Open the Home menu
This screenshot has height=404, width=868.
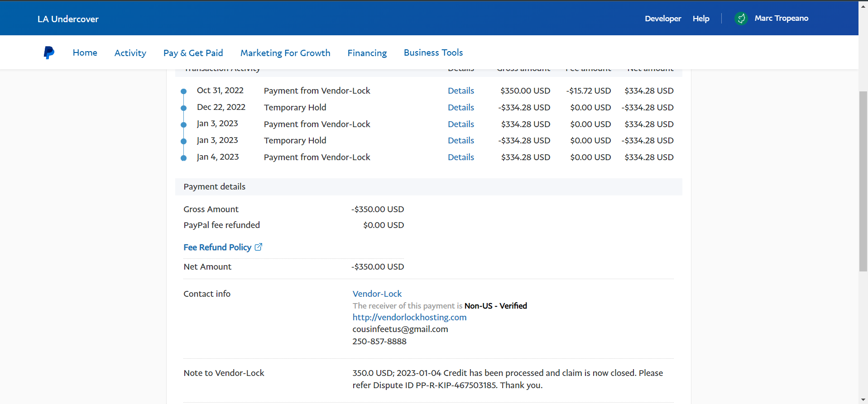click(x=85, y=52)
